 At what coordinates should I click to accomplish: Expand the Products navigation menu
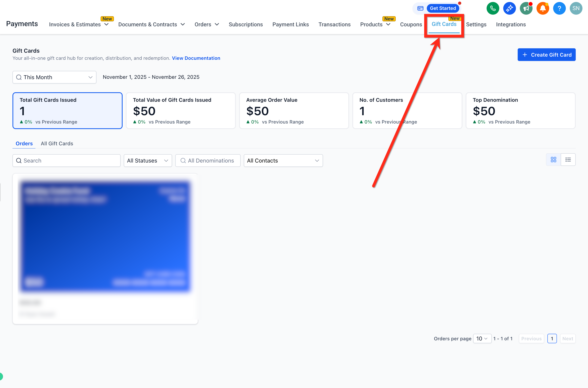pos(375,25)
